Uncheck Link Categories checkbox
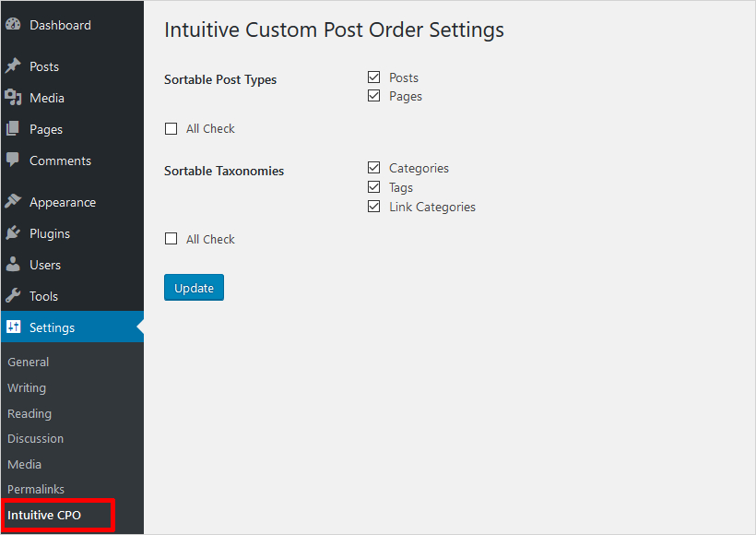This screenshot has height=535, width=756. click(x=373, y=207)
